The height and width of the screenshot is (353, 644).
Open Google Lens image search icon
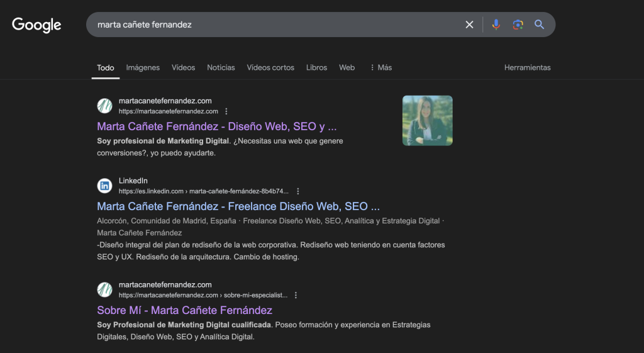click(518, 25)
